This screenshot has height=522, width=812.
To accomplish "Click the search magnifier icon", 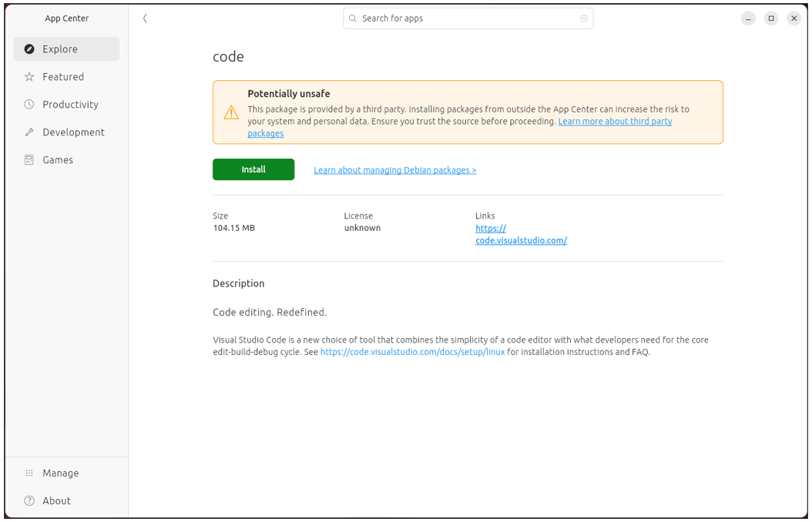I will pyautogui.click(x=353, y=18).
